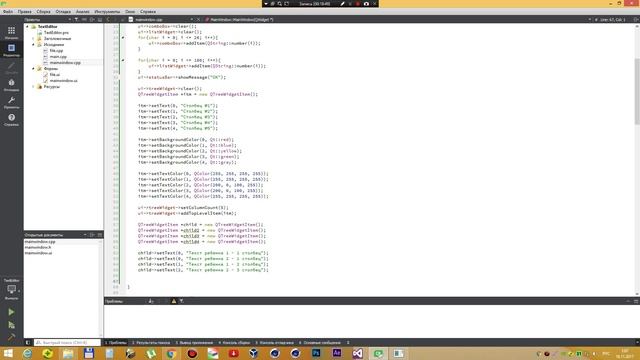
Task: Collapse the TextEditor project root node
Action: [x=27, y=27]
